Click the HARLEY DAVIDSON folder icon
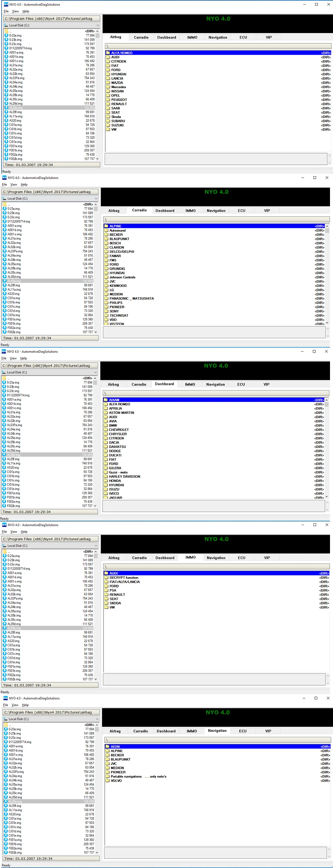Image resolution: width=333 pixels, height=868 pixels. click(x=106, y=476)
